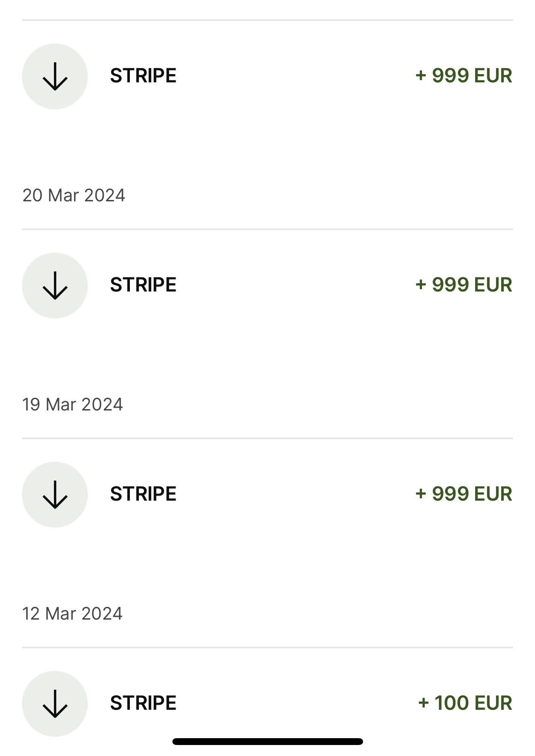Open the 20 Mar 2024 STRIPE payment row
Screen dimensions: 535x756
[x=293, y=286]
